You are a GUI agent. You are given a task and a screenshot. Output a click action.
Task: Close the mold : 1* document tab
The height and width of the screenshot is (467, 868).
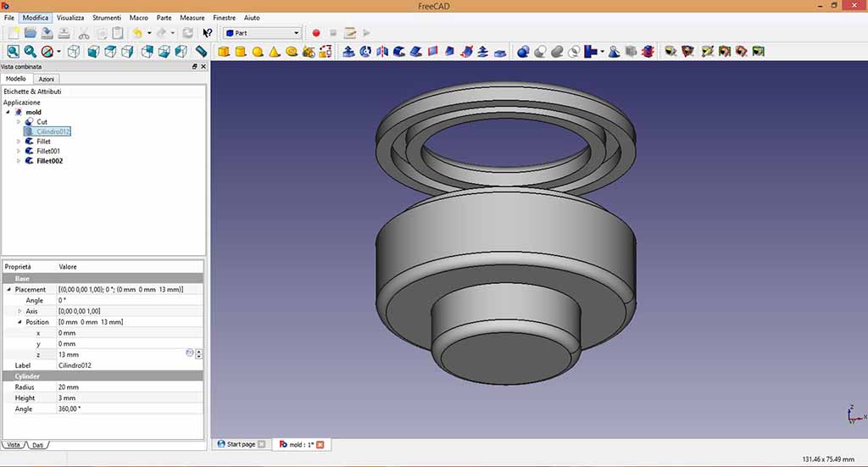coord(320,444)
